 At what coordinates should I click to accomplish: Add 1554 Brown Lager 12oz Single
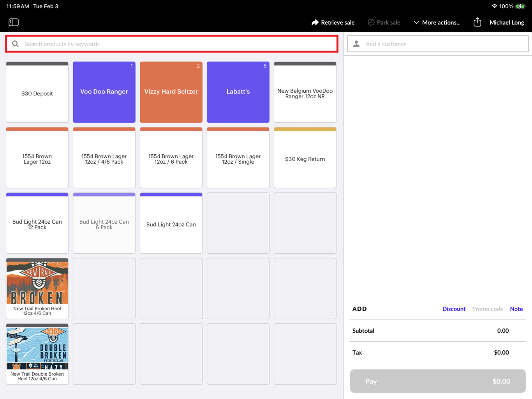click(238, 158)
